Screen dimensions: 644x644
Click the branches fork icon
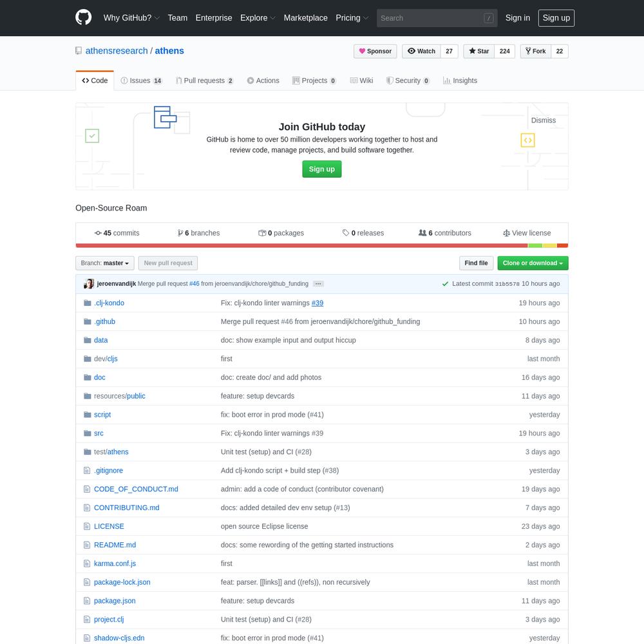180,233
